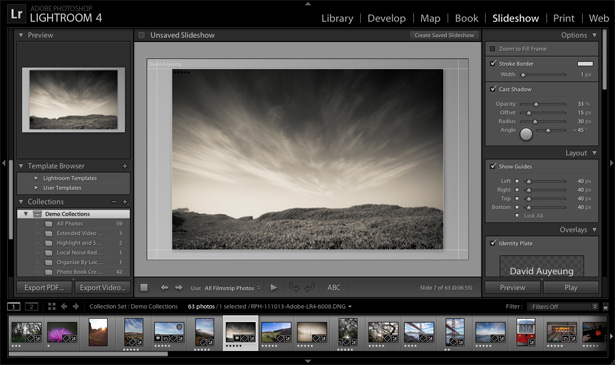Collapse the Options panel
This screenshot has width=615, height=365.
point(594,35)
